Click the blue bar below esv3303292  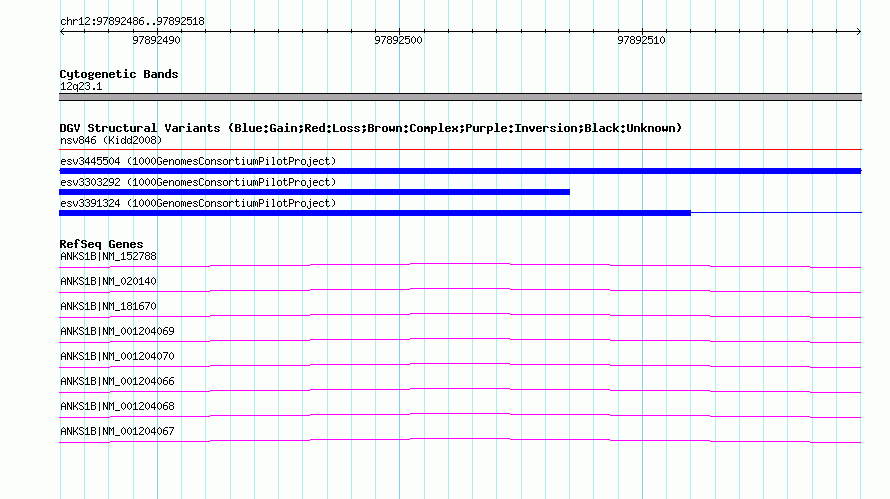click(314, 192)
